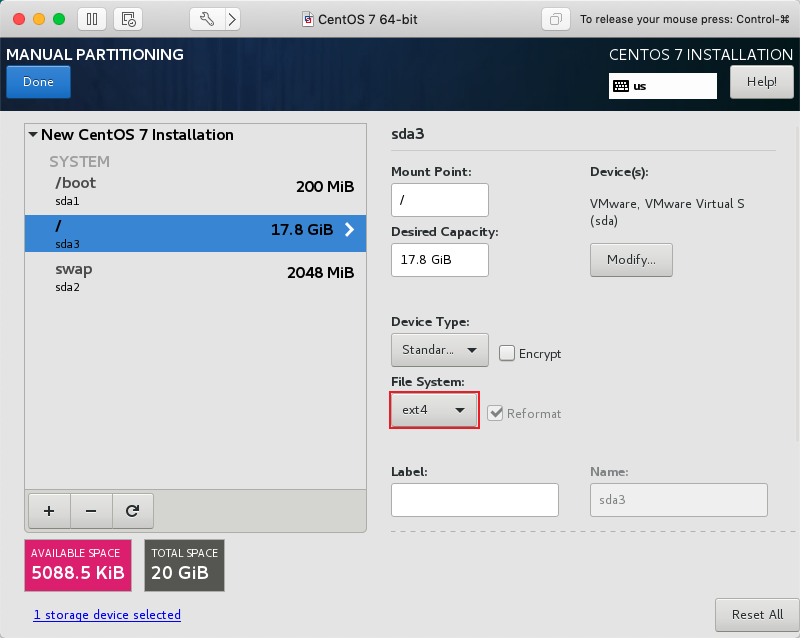Click the AVAILABLE SPACE 5088.5 KiB box
The image size is (800, 638).
click(x=78, y=566)
